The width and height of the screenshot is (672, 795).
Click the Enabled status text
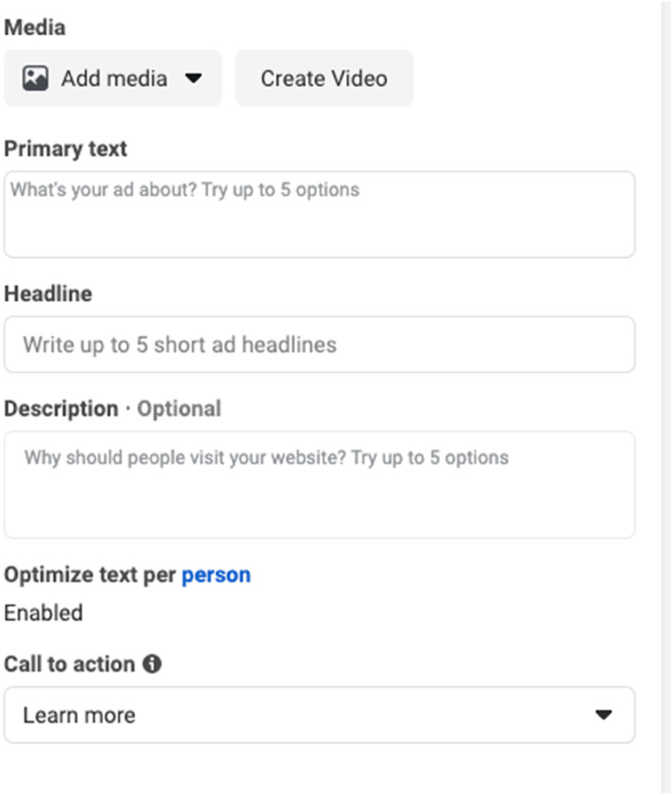[x=43, y=613]
